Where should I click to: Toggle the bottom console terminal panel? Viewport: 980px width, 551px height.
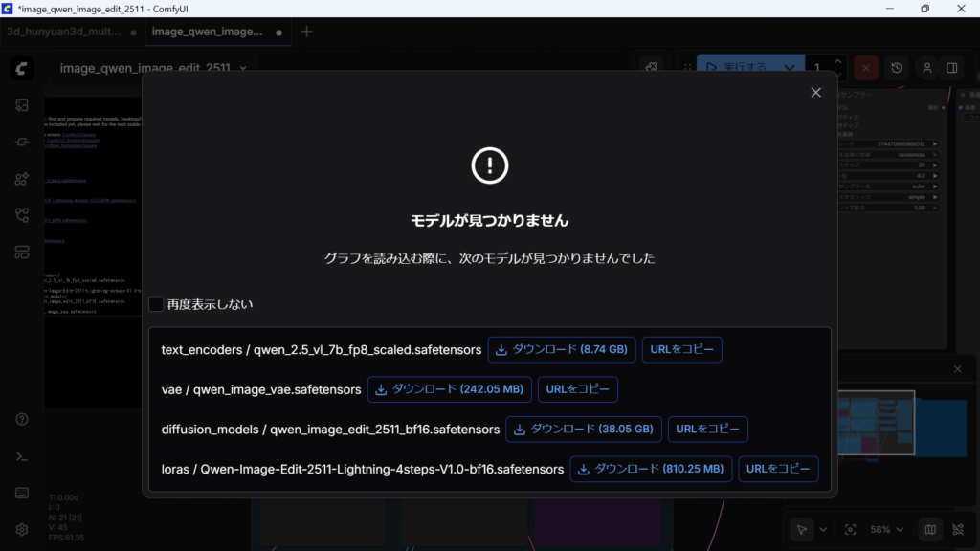coord(22,456)
